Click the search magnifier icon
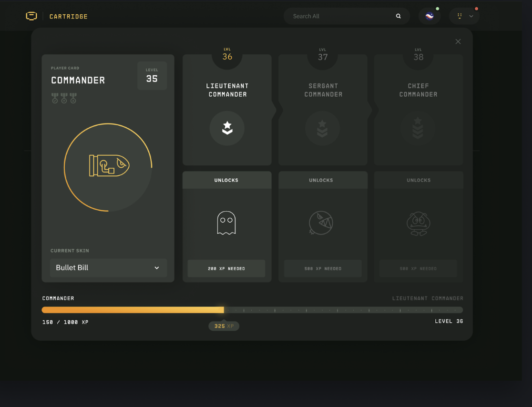532x407 pixels. (398, 16)
